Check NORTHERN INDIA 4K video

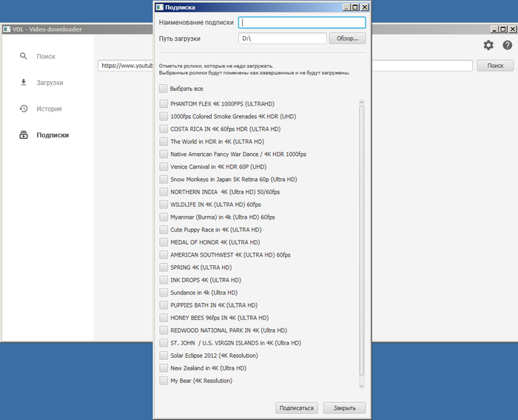164,192
